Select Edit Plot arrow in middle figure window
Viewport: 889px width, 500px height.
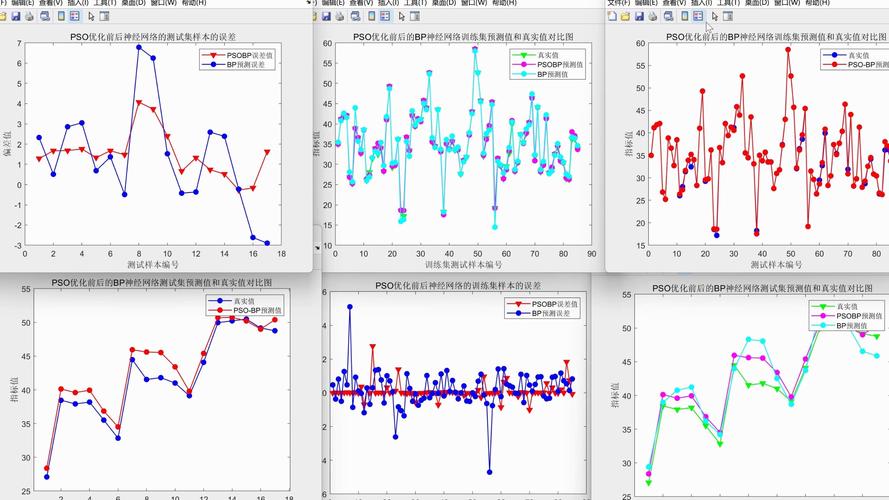click(x=401, y=16)
